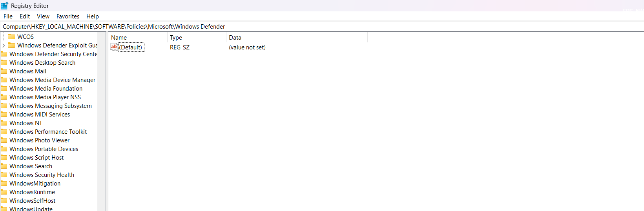
Task: Select Windows Media Device Manager key
Action: tap(53, 80)
